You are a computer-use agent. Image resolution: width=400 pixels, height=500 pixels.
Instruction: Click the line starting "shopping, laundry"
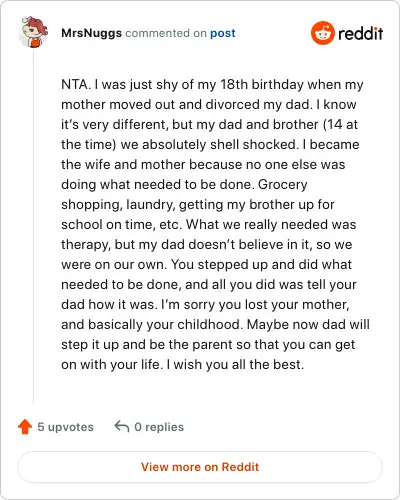pos(198,205)
